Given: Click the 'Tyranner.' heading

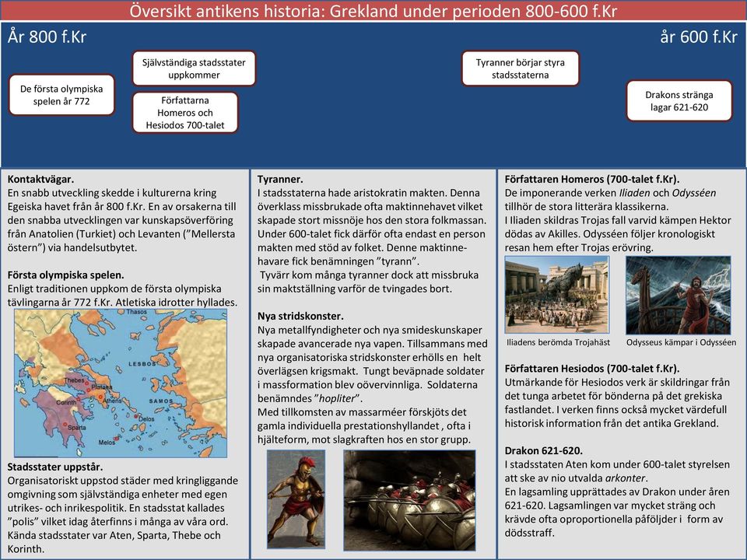Looking at the screenshot, I should [x=280, y=180].
